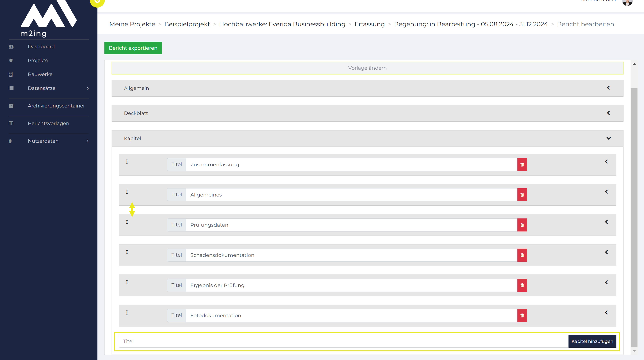Click the Bericht exportieren button

tap(133, 48)
